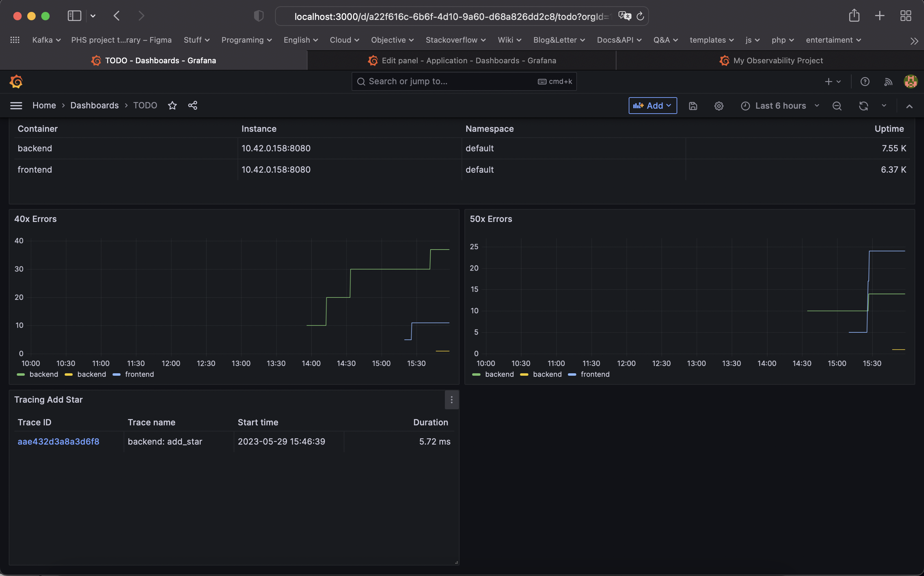Open the Help question mark icon
Viewport: 924px width, 576px height.
coord(865,81)
